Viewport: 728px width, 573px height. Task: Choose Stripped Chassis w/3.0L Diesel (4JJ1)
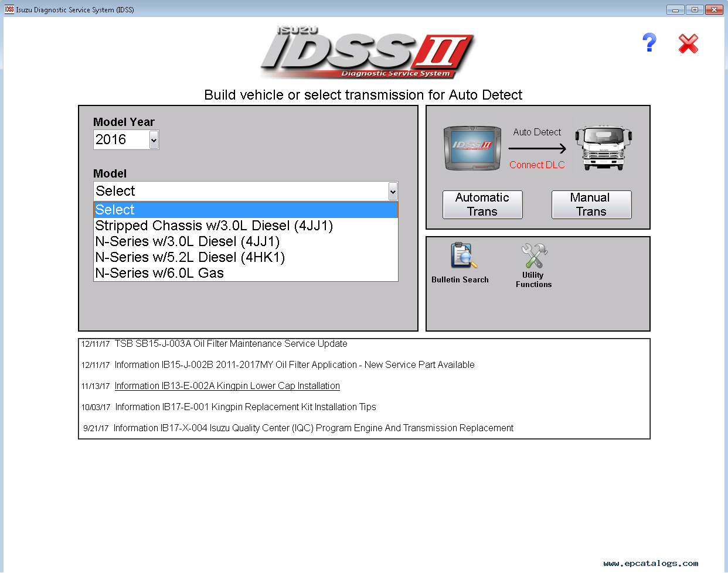[x=246, y=226]
